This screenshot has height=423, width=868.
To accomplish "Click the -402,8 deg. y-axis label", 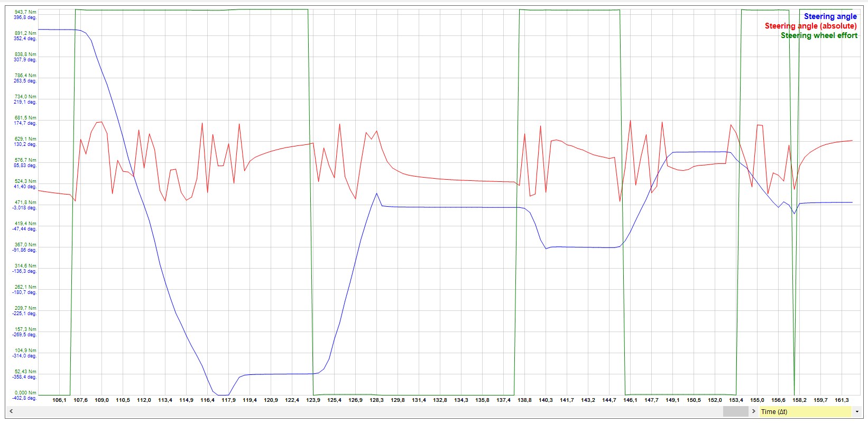I will 25,398.
